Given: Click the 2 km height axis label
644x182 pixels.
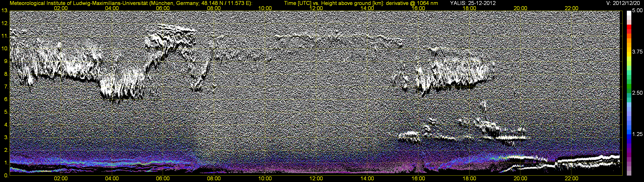Looking at the screenshot, I should [x=6, y=150].
